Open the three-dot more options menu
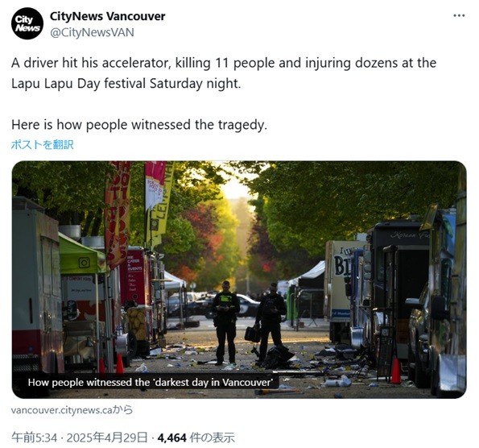This screenshot has height=448, width=479. [459, 15]
